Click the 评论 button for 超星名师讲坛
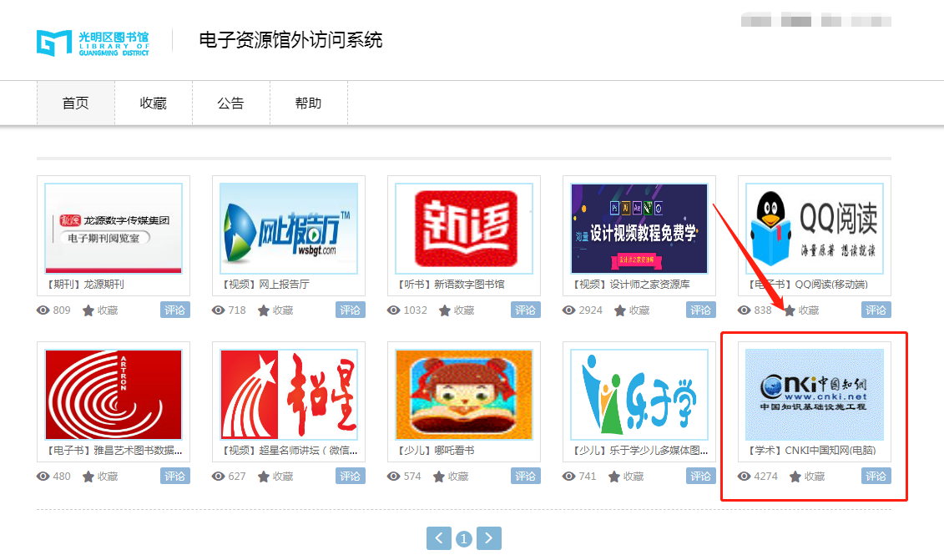This screenshot has width=944, height=560. tap(351, 476)
